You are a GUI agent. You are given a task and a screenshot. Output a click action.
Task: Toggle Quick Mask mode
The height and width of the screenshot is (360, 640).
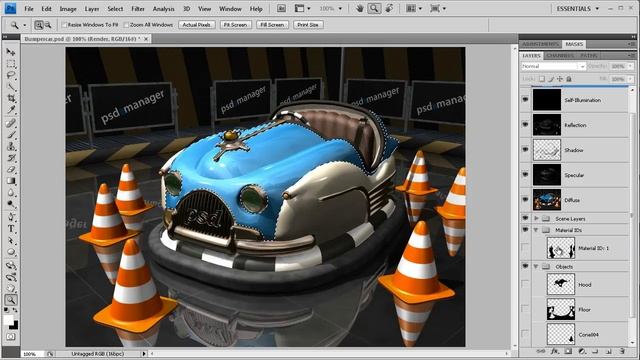11,337
